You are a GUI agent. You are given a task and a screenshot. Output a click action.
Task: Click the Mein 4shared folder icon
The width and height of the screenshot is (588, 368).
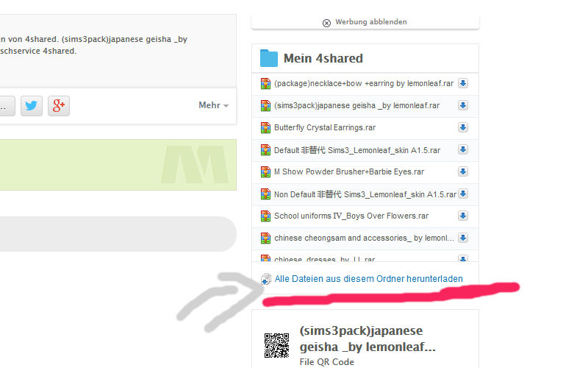[269, 58]
